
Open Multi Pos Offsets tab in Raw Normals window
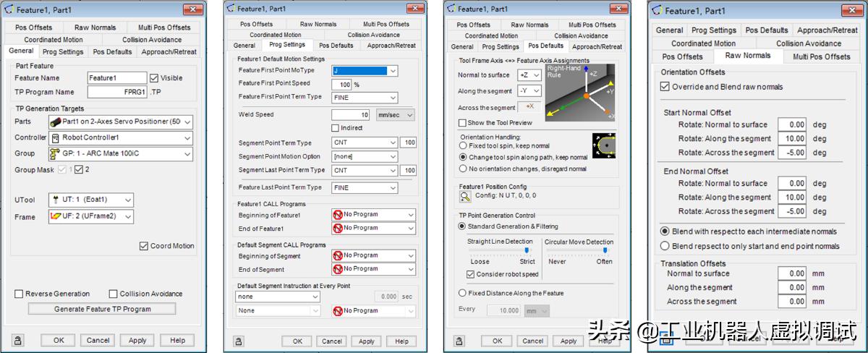[821, 56]
